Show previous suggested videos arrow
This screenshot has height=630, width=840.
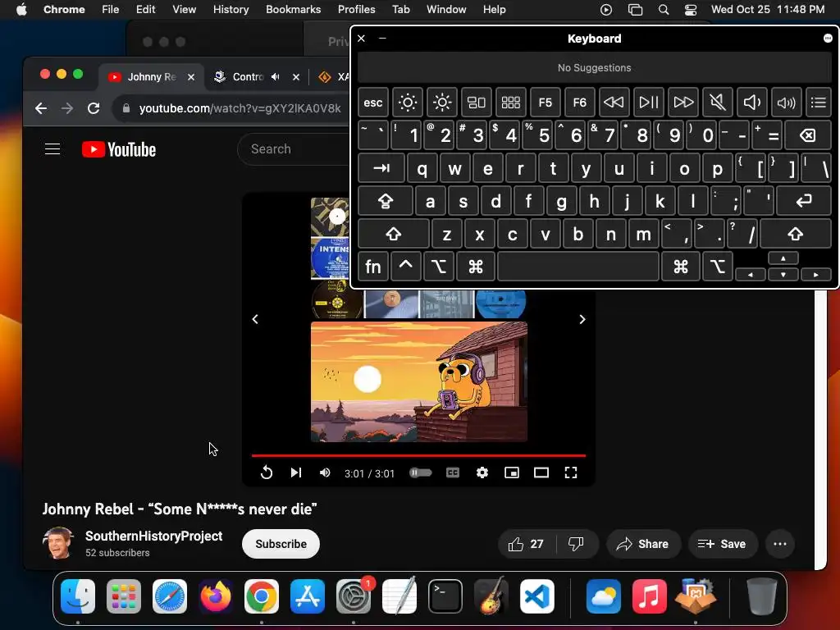pyautogui.click(x=256, y=319)
